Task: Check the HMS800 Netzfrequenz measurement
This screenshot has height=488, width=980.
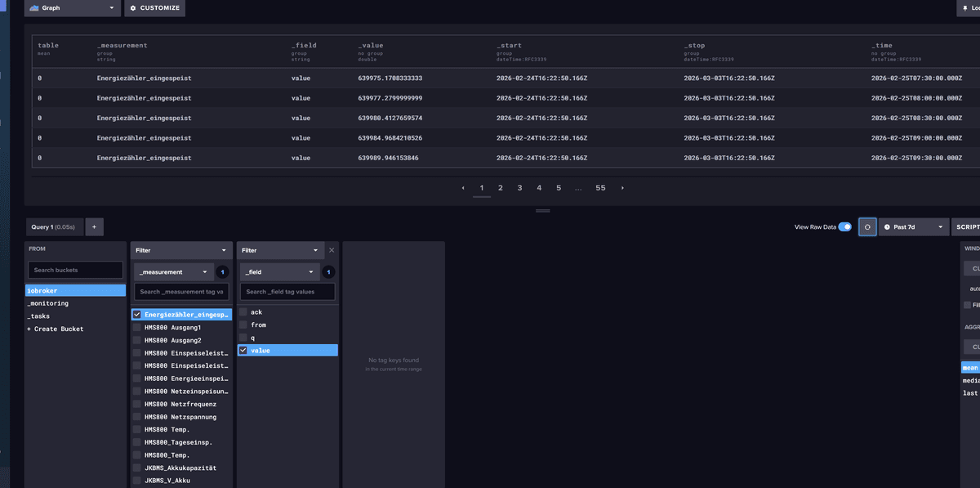Action: click(137, 404)
